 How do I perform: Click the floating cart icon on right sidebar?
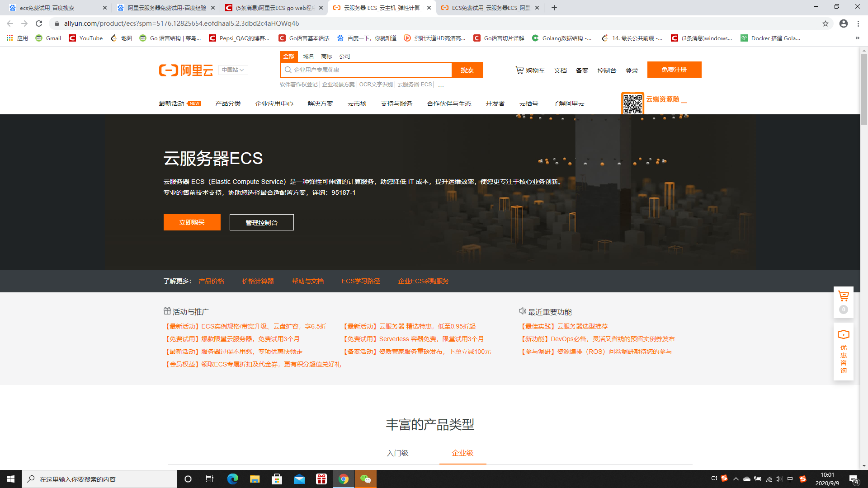pos(843,296)
